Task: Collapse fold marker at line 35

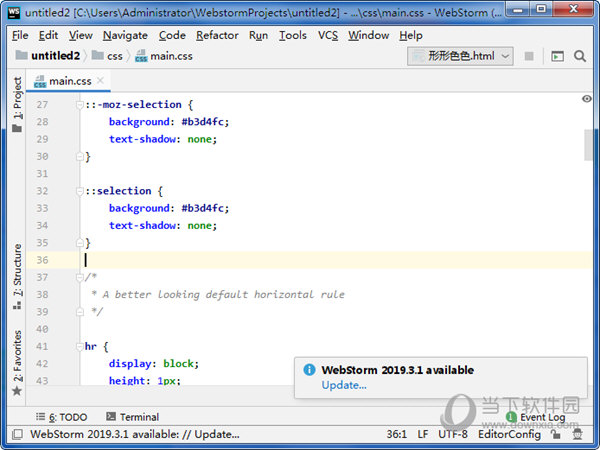Action: [80, 243]
